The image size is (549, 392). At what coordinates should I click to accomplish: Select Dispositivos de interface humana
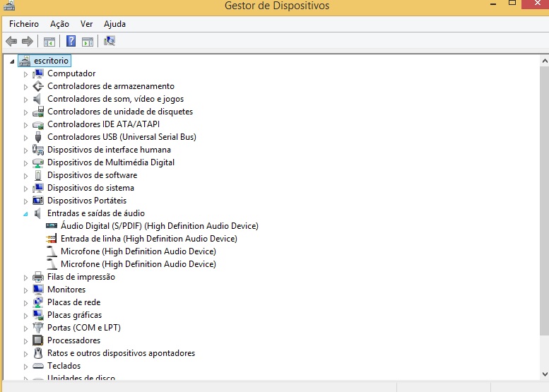pos(109,150)
